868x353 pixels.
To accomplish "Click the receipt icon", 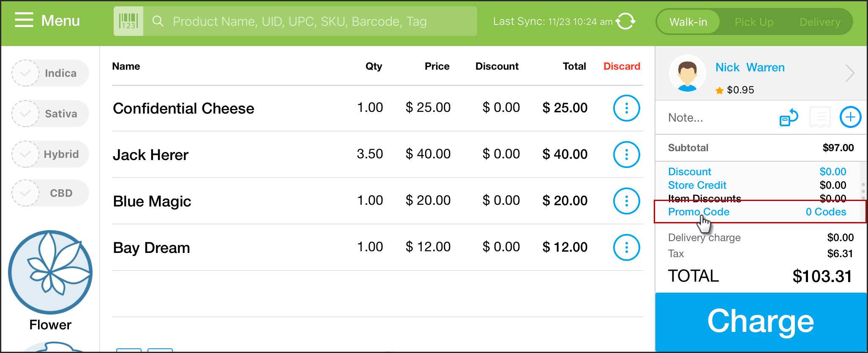I will click(x=820, y=117).
